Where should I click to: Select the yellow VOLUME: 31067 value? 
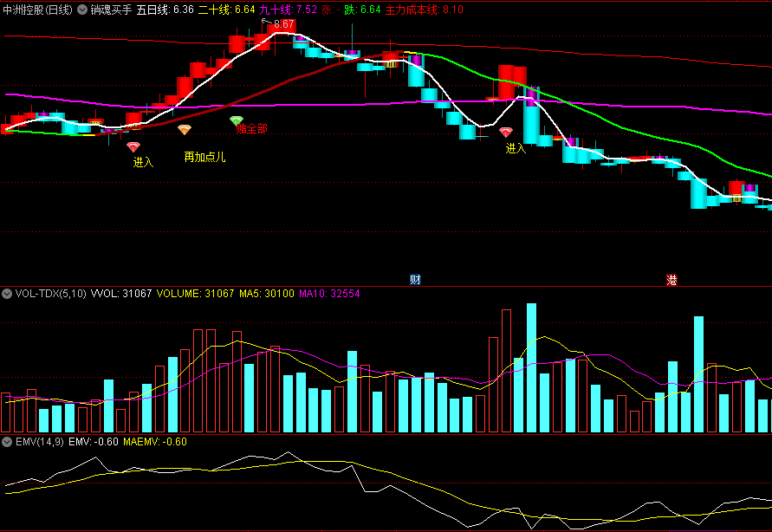tap(196, 294)
